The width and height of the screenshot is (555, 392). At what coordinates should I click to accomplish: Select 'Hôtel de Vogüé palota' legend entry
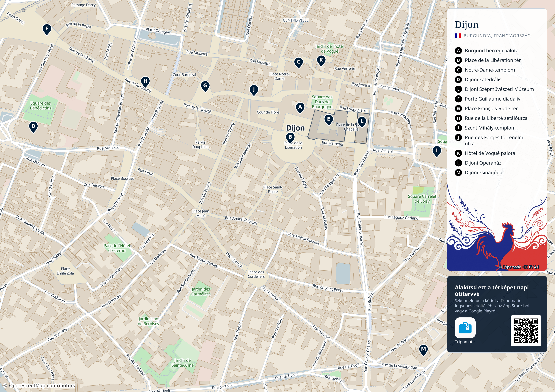[490, 153]
